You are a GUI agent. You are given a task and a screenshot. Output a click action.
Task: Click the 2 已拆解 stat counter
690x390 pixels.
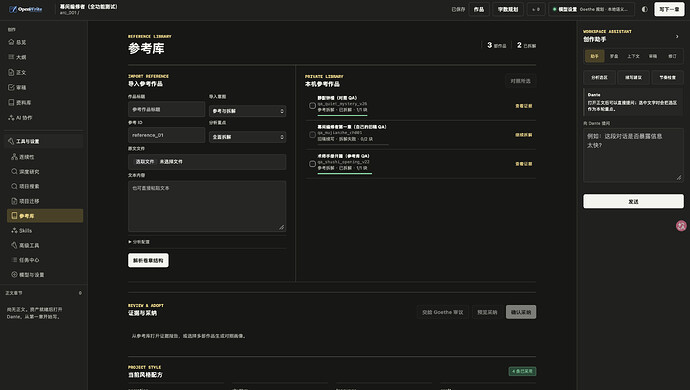(x=526, y=45)
